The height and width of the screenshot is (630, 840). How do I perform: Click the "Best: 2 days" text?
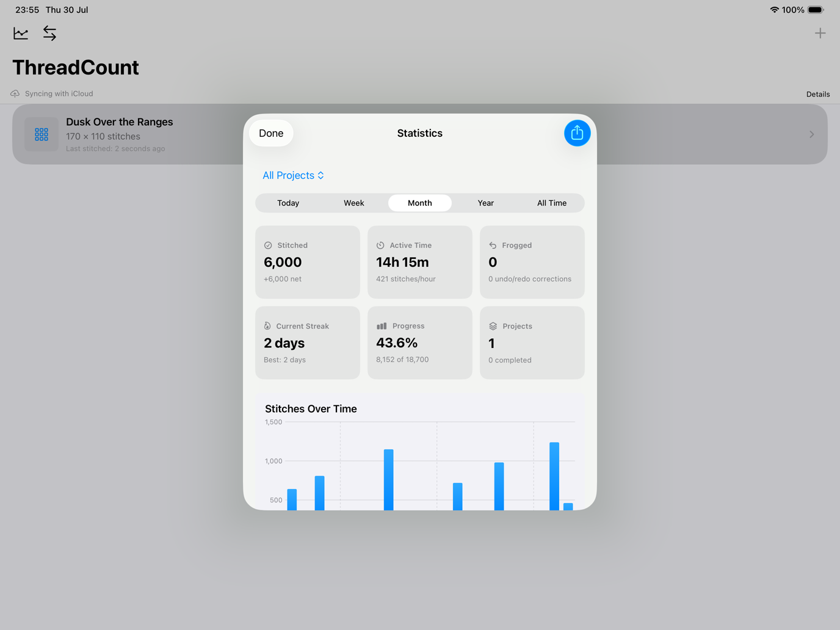[284, 360]
